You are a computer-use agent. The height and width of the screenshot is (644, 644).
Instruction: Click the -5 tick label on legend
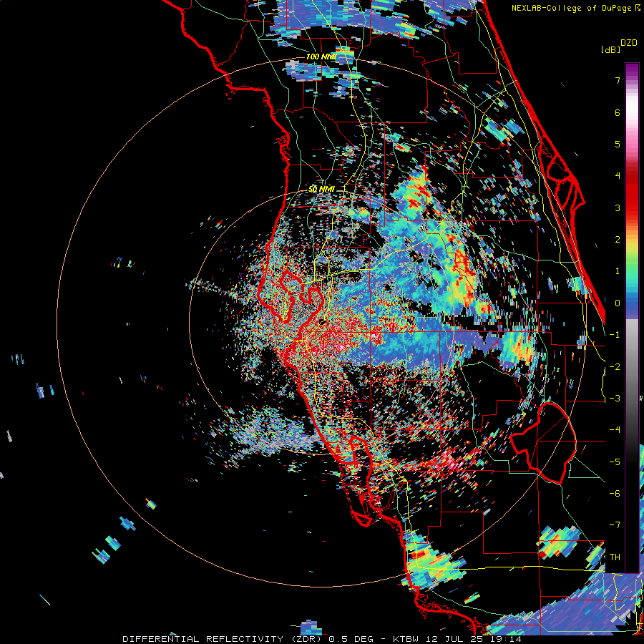click(x=615, y=462)
